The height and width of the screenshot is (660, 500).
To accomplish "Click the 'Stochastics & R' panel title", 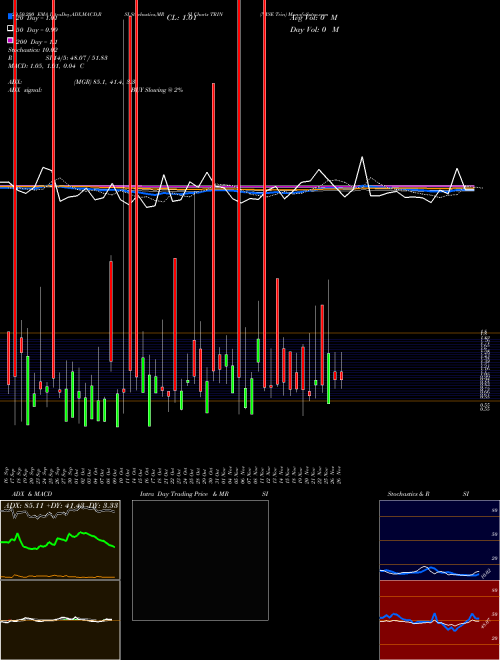I will pos(408,494).
